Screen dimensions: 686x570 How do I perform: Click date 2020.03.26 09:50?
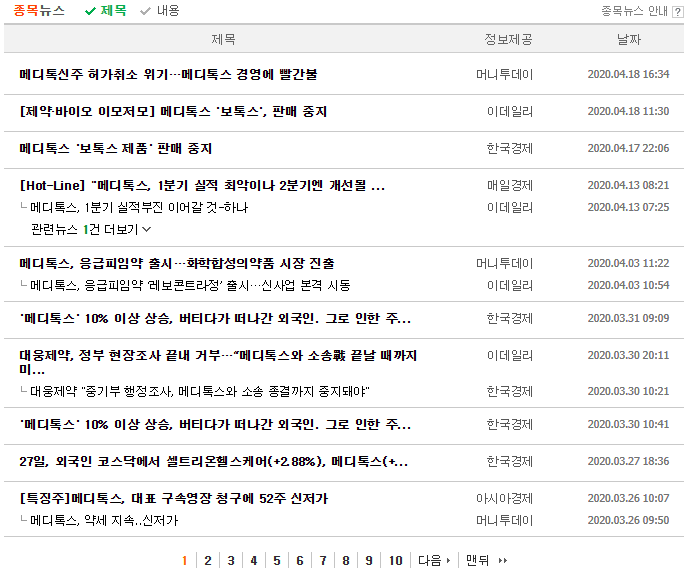[x=628, y=520]
